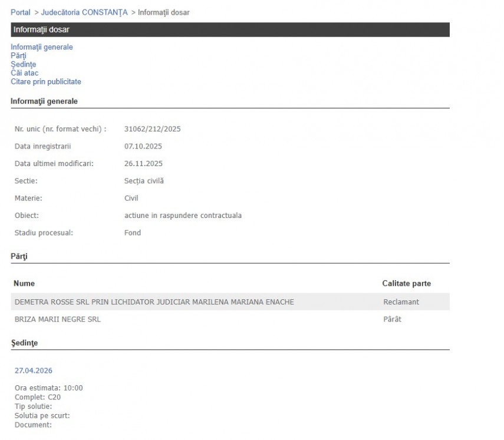The height and width of the screenshot is (440, 504).
Task: Open the Portal breadcrumb link
Action: tap(21, 12)
